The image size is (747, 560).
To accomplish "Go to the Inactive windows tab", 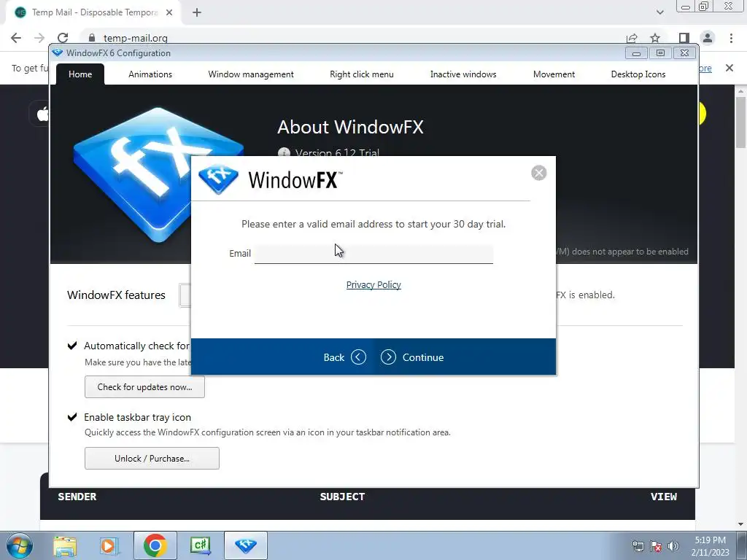I will pos(463,74).
